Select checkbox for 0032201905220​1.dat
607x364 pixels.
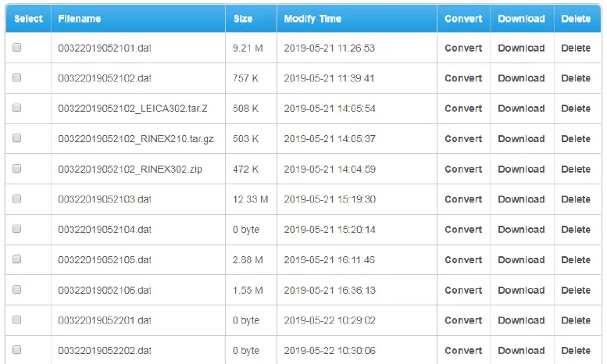(16, 319)
